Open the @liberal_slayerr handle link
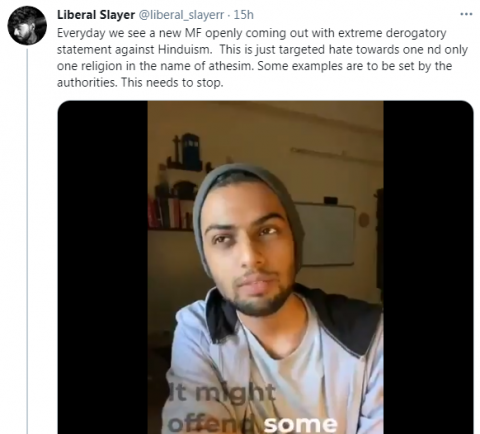 point(181,15)
